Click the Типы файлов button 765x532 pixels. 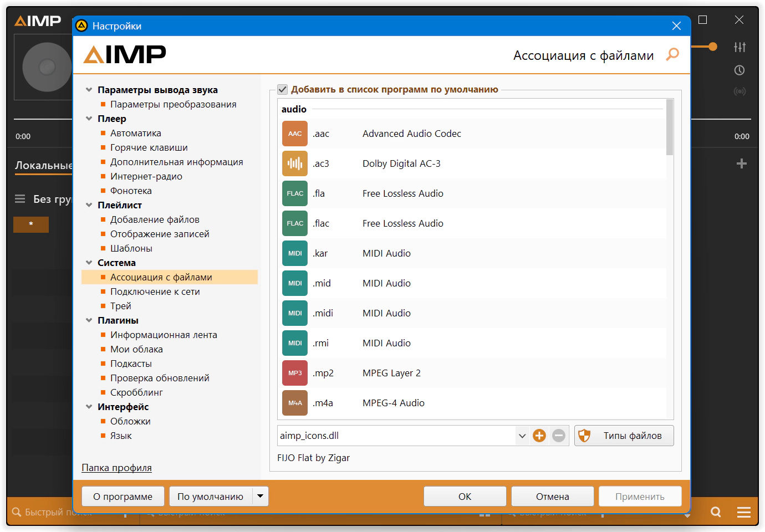coord(624,436)
